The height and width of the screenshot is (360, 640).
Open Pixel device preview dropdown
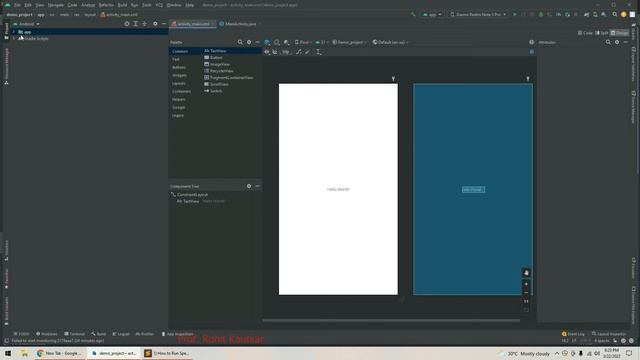tap(303, 42)
